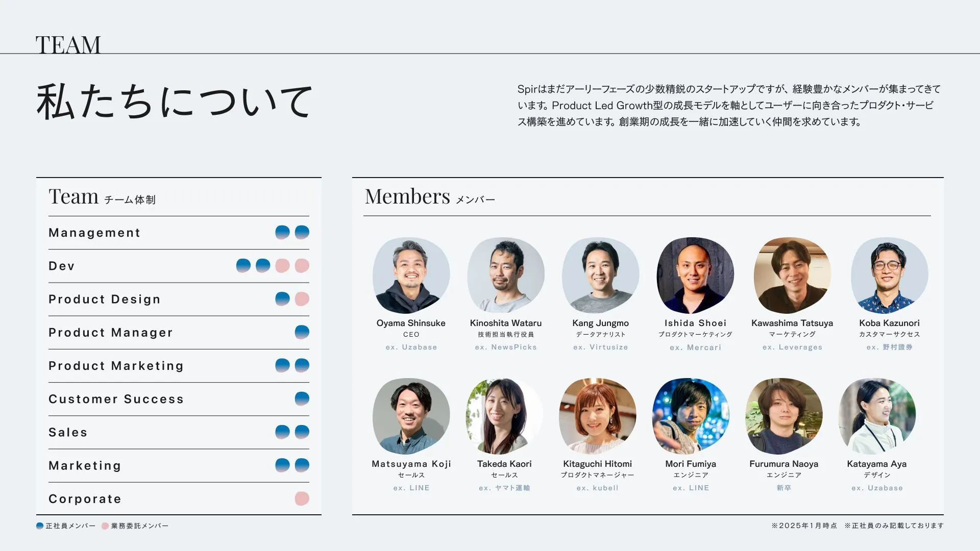Screen dimensions: 980x551
Task: Click Kang Jungmo's profile photo
Action: [601, 275]
